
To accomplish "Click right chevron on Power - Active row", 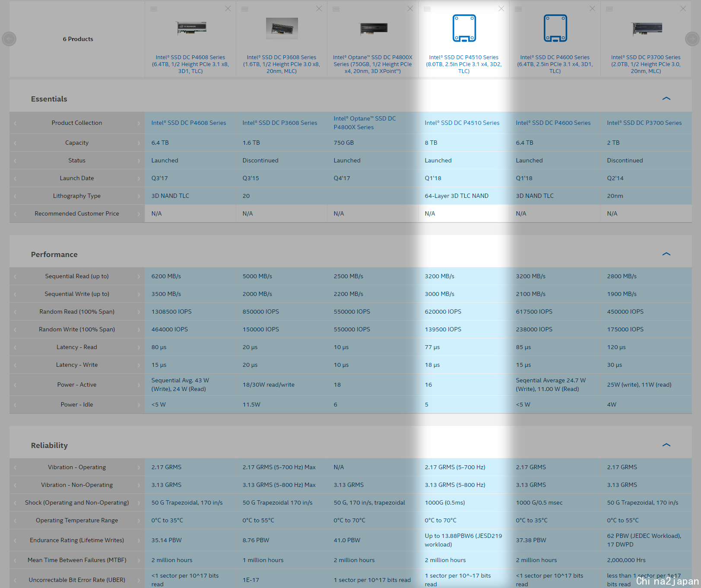I will tap(139, 385).
